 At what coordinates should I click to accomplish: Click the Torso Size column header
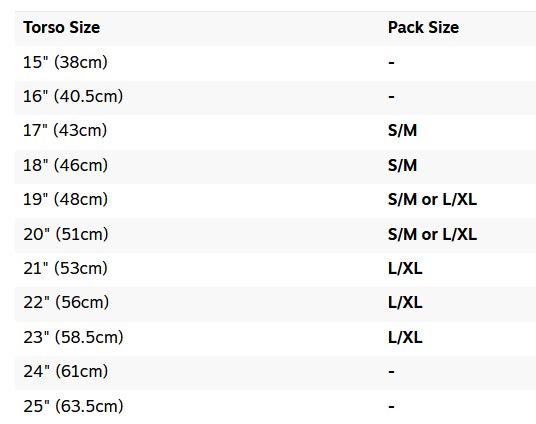(62, 27)
